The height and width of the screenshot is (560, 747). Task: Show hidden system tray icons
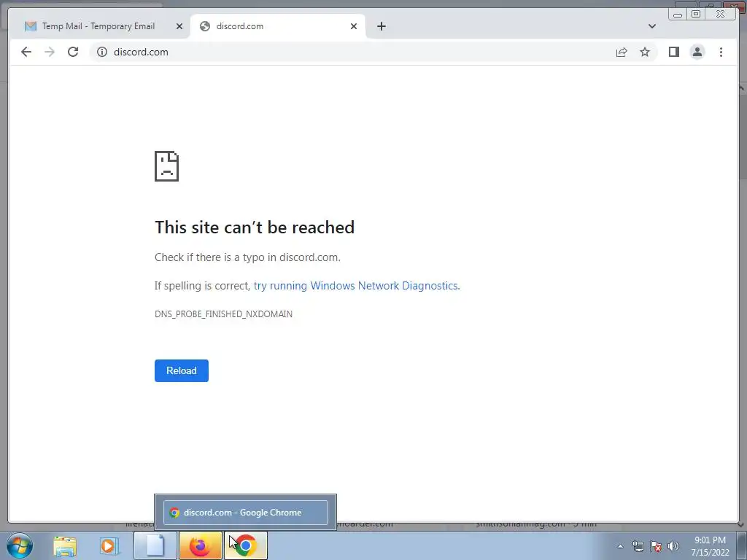tap(620, 546)
